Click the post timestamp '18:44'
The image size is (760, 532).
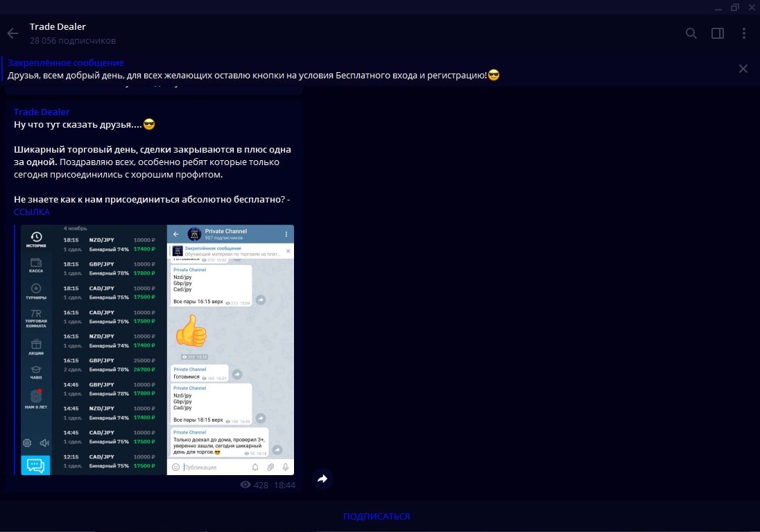click(284, 485)
